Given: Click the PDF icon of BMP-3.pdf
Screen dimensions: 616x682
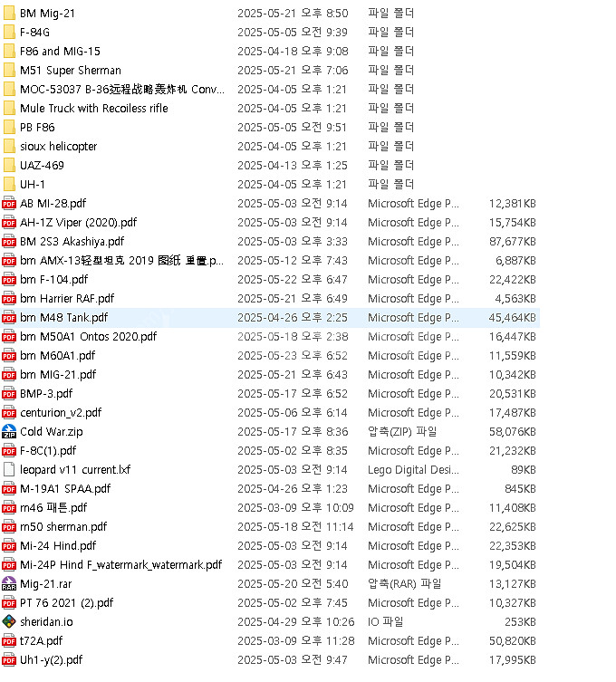Looking at the screenshot, I should [x=9, y=394].
